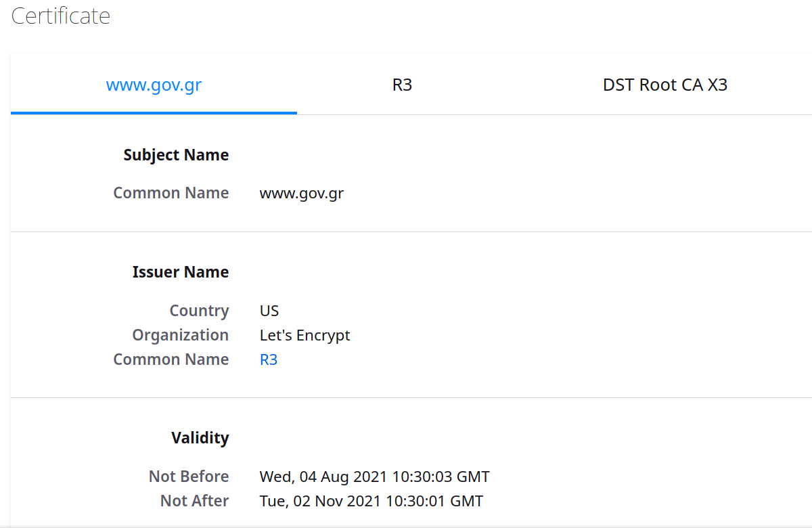Click the Let's Encrypt organization value

(304, 335)
